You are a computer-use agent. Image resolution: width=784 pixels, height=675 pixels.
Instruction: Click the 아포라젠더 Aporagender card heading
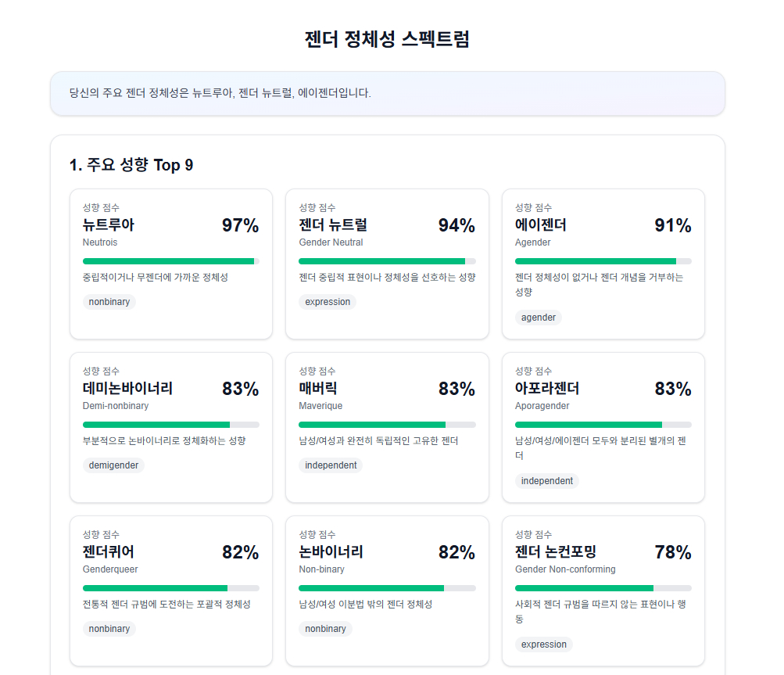[547, 389]
